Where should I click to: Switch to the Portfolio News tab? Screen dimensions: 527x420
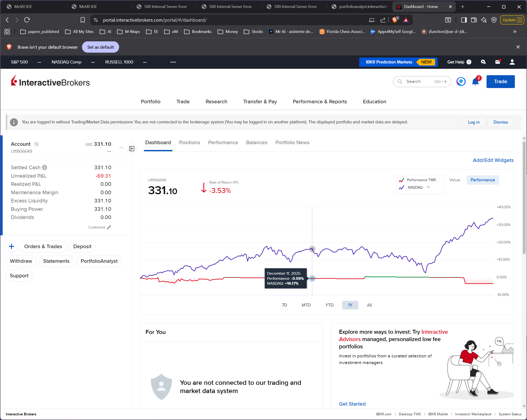292,142
